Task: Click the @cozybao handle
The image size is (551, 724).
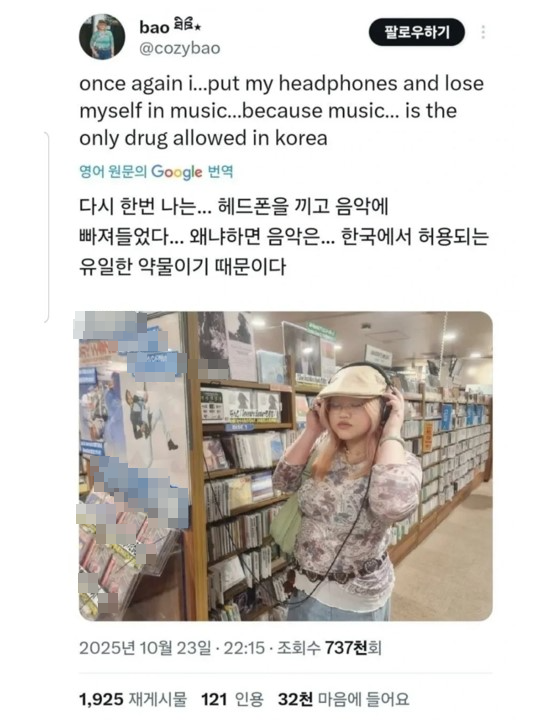Action: pos(180,48)
